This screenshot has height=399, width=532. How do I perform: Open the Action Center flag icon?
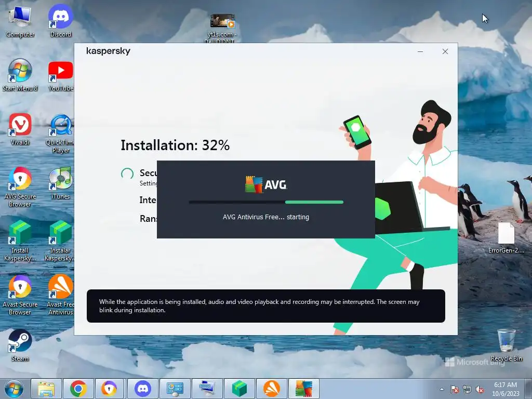pos(454,389)
